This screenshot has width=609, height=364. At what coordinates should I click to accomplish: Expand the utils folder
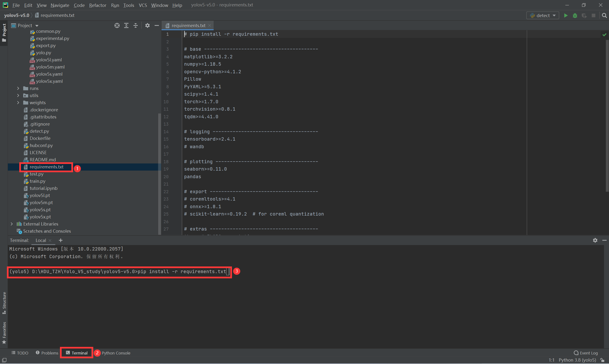[18, 95]
